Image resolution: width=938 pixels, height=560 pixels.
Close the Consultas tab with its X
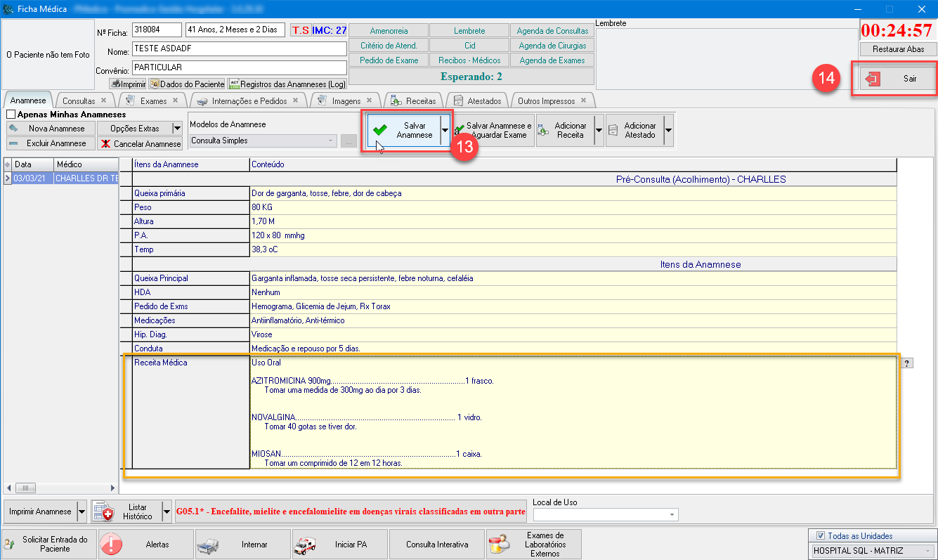[x=103, y=100]
